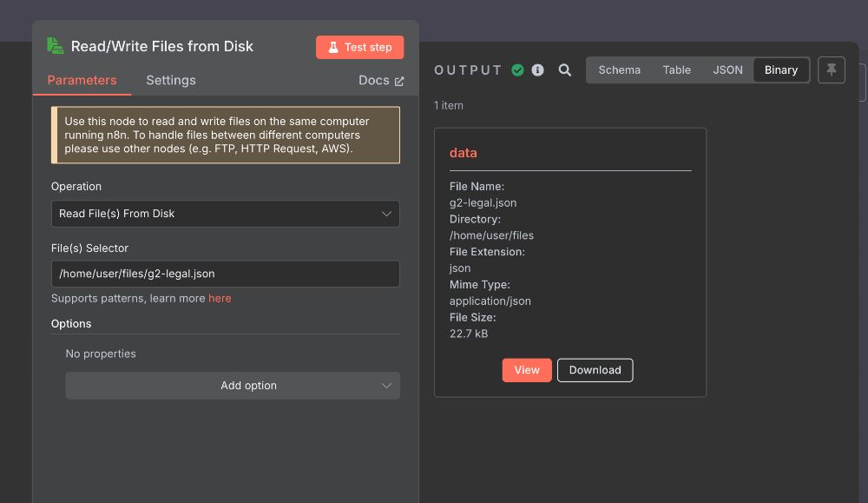Click the Read/Write Files node icon
The image size is (868, 503).
(53, 45)
